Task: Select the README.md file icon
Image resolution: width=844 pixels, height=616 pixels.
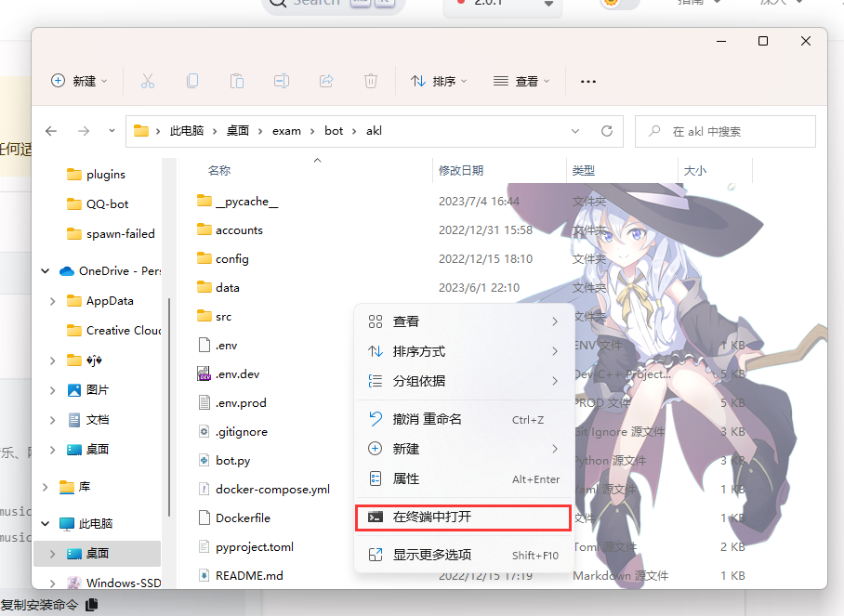Action: coord(204,576)
